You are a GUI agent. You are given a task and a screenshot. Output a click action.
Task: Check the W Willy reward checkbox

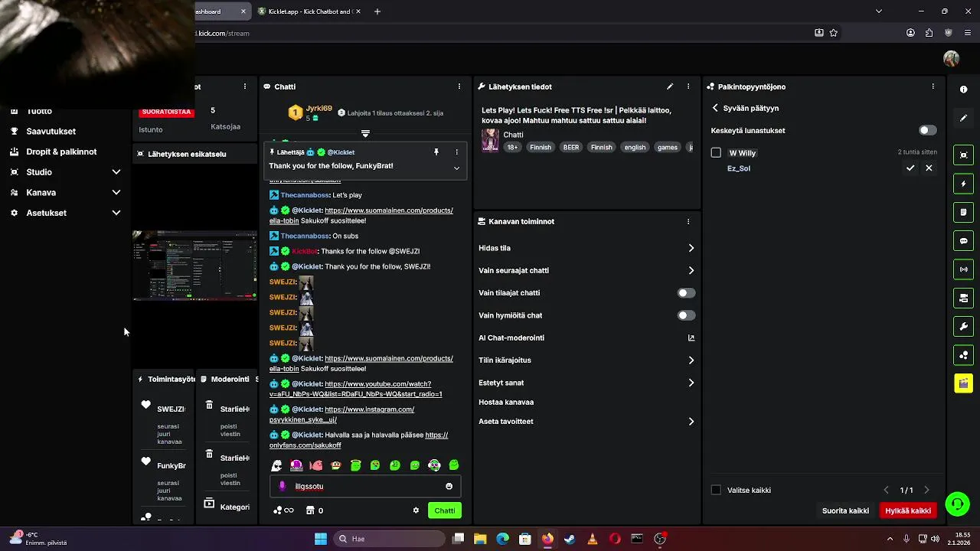[x=716, y=153]
